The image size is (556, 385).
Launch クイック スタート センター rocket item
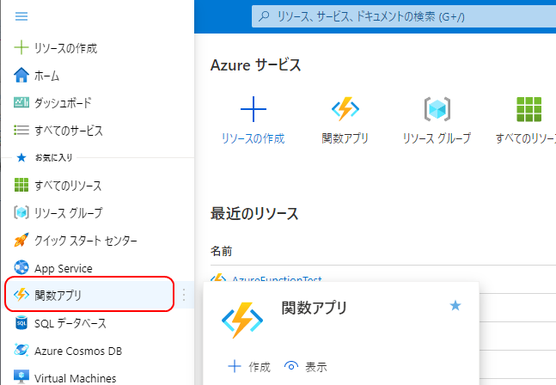click(75, 241)
